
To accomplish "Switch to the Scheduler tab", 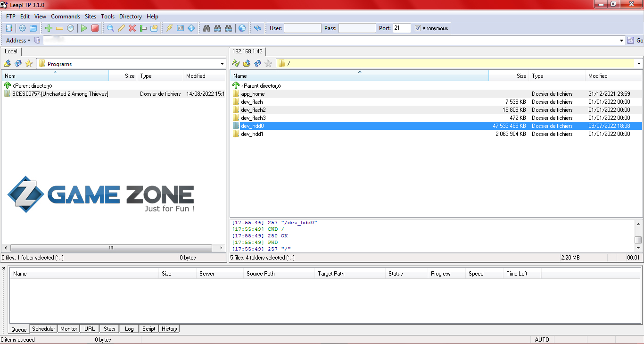I will [43, 329].
